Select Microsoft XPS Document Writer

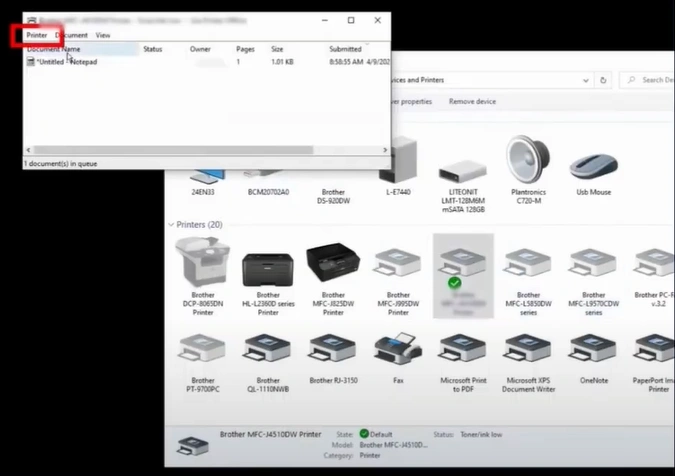[528, 350]
